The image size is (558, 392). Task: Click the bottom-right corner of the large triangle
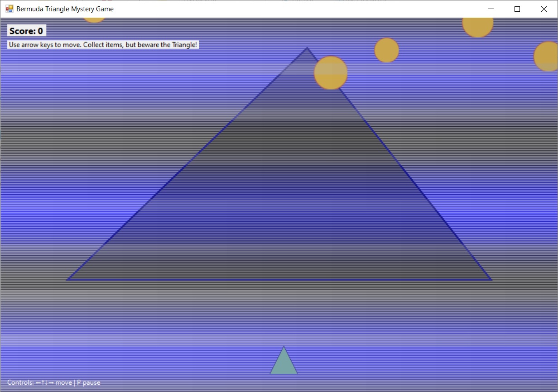coord(491,279)
